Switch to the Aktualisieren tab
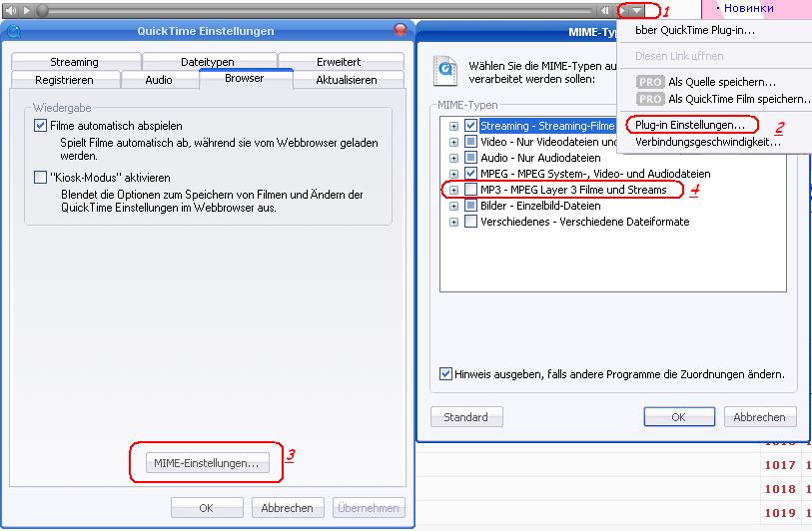 tap(347, 80)
